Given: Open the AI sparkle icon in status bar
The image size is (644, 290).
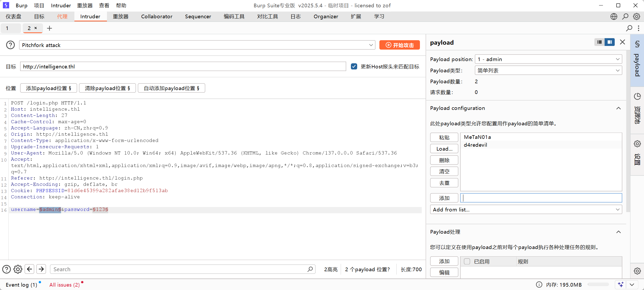Looking at the screenshot, I should pyautogui.click(x=621, y=285).
